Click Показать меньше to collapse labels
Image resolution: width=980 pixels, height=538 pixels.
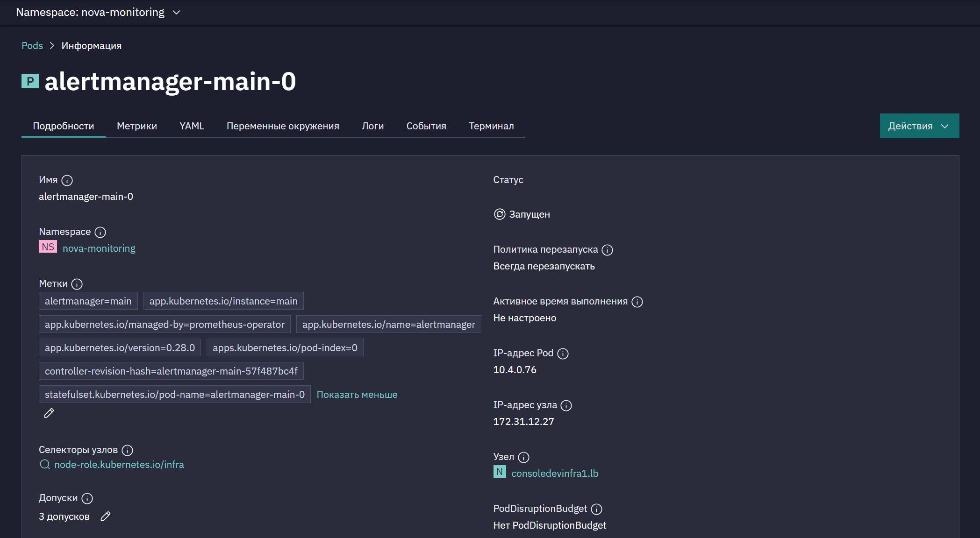coord(357,395)
